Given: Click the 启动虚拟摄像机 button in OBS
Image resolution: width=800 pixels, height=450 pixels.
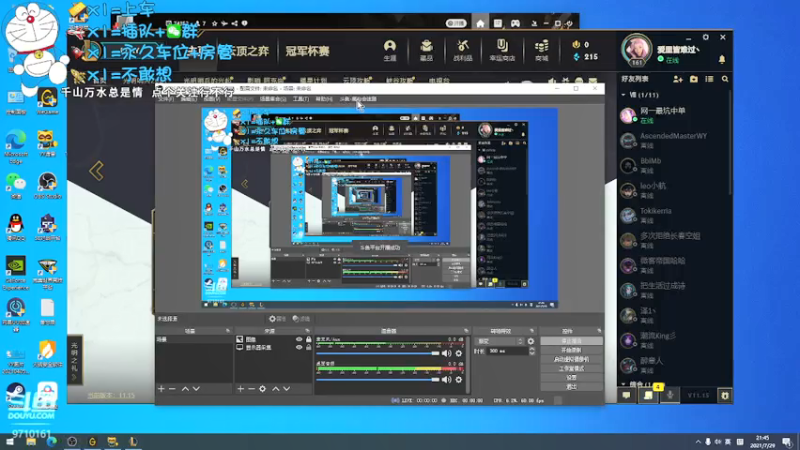Looking at the screenshot, I should tap(571, 359).
